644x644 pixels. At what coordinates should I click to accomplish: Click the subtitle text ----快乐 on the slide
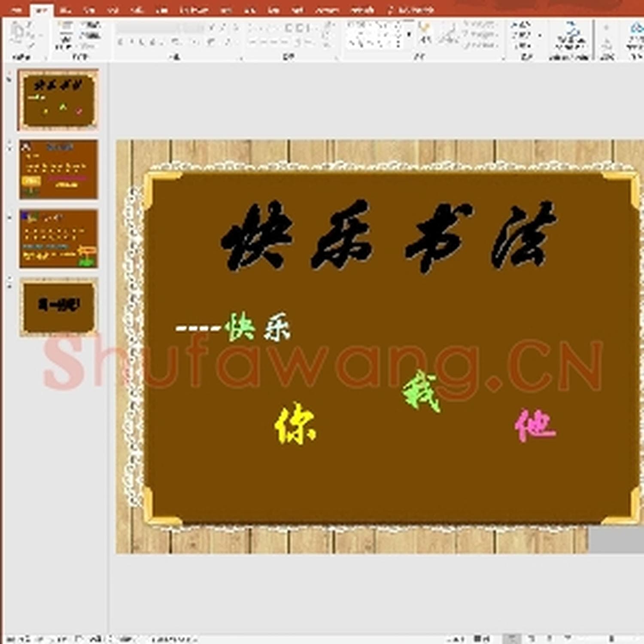233,327
